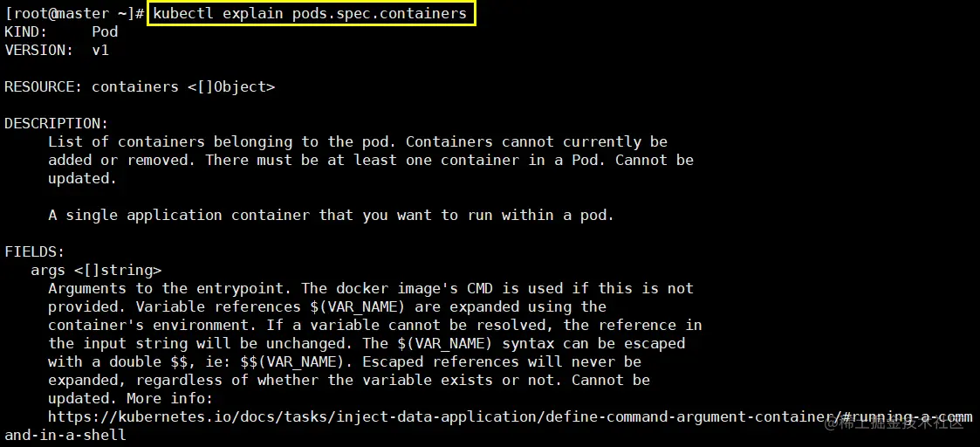The width and height of the screenshot is (980, 447).
Task: Click the DESCRIPTION heading
Action: [56, 123]
